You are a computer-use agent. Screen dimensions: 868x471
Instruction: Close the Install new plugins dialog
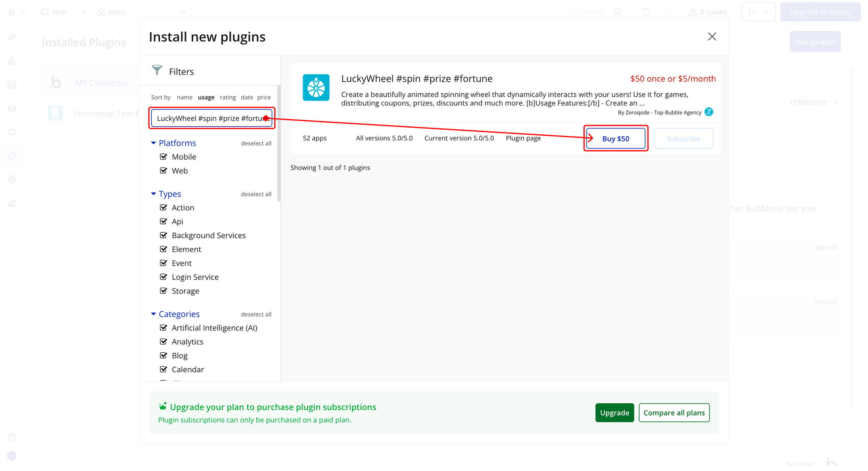712,36
